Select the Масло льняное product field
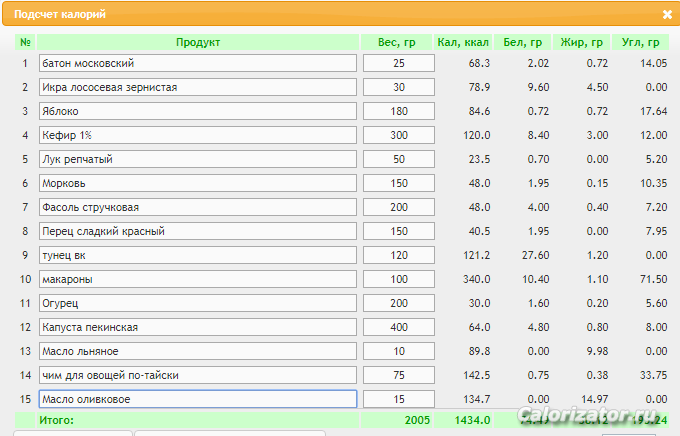This screenshot has height=436, width=680. [x=198, y=351]
